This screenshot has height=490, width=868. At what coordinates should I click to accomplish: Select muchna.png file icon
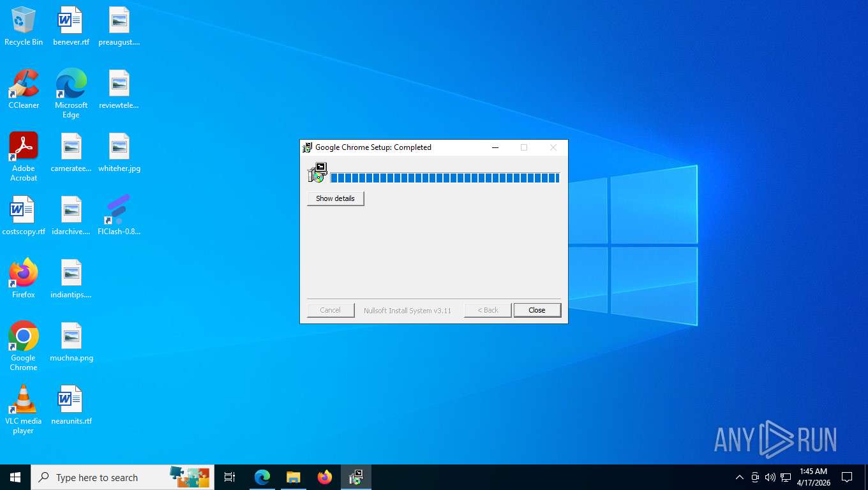coord(71,342)
